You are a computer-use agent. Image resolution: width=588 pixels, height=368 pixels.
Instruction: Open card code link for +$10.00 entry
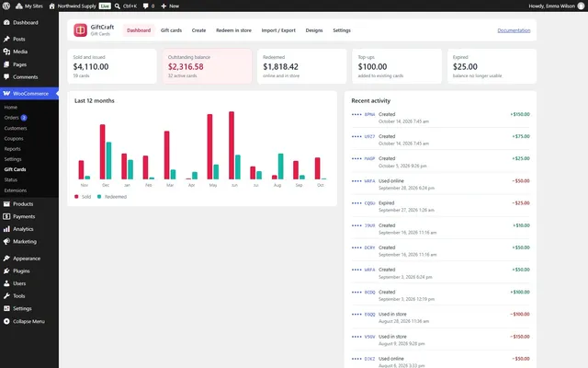pyautogui.click(x=364, y=225)
